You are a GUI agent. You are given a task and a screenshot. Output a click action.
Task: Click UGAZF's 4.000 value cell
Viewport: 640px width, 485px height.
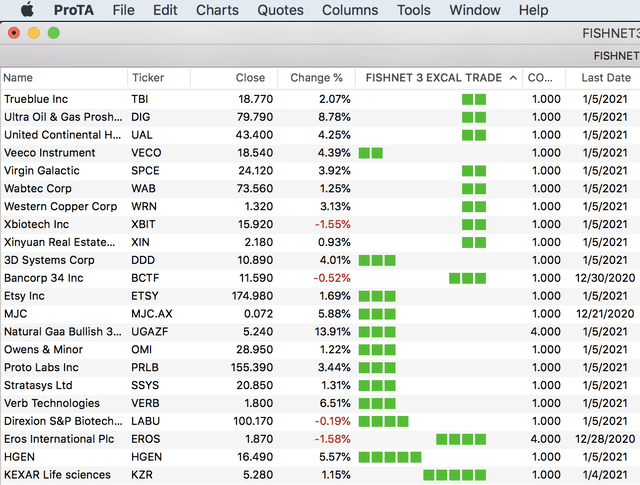(545, 332)
